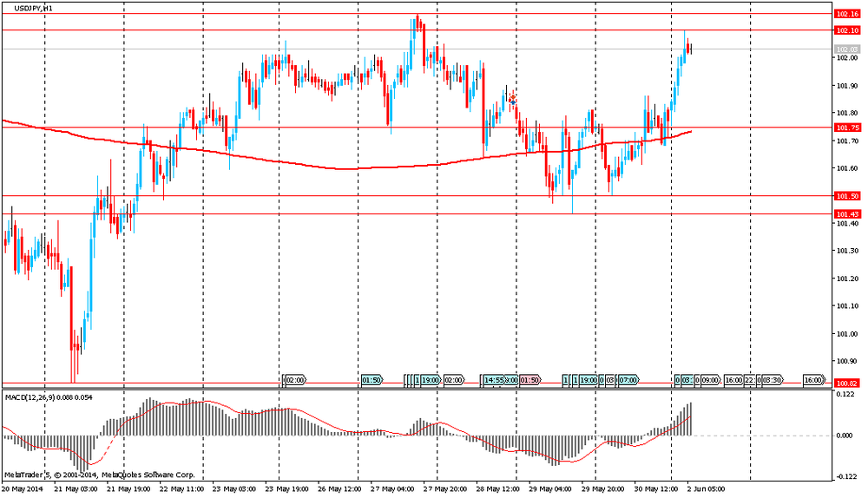Click the 100.82 bottom level label
Image resolution: width=868 pixels, height=498 pixels.
coord(847,383)
